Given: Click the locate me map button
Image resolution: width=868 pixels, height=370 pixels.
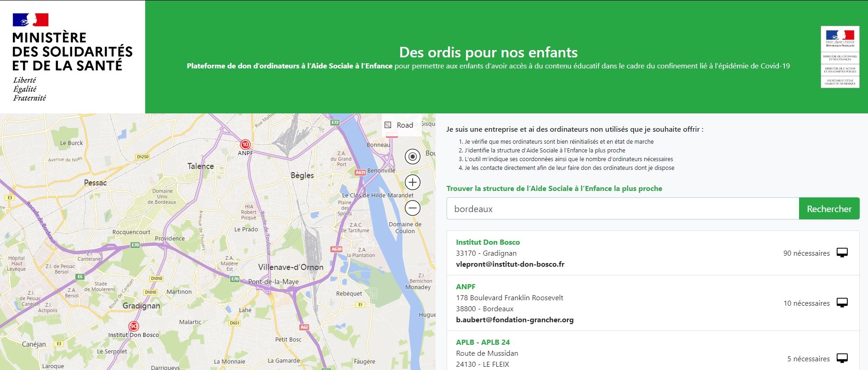Looking at the screenshot, I should click(413, 157).
